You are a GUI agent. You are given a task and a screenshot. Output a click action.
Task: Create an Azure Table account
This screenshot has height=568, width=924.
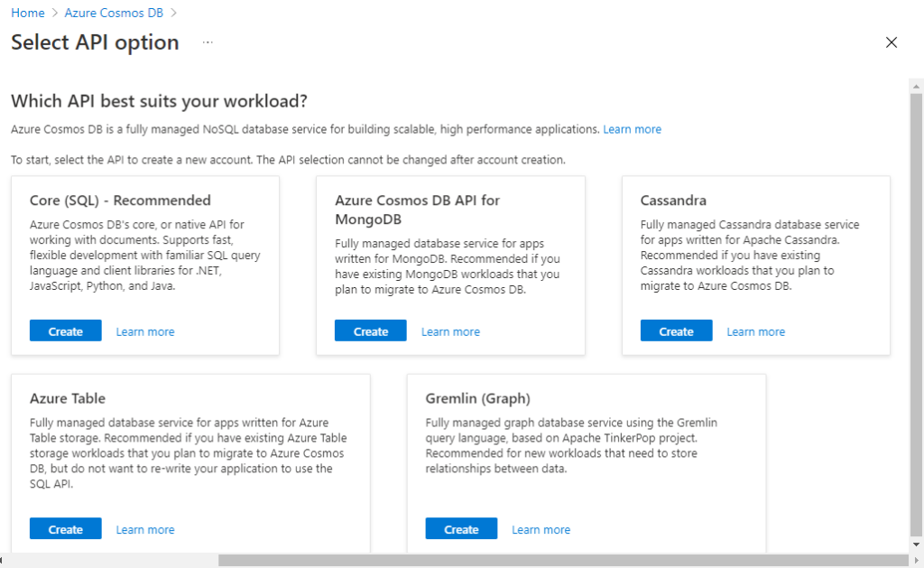coord(65,529)
